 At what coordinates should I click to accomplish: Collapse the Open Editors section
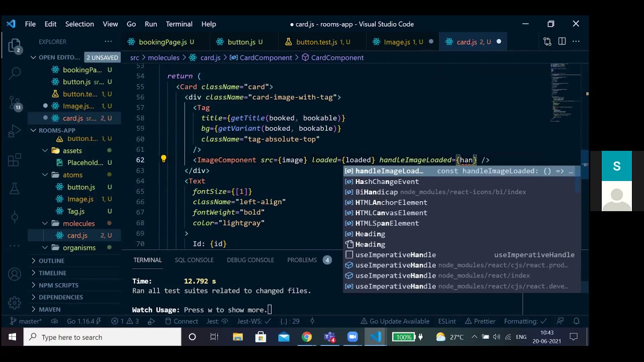point(33,57)
